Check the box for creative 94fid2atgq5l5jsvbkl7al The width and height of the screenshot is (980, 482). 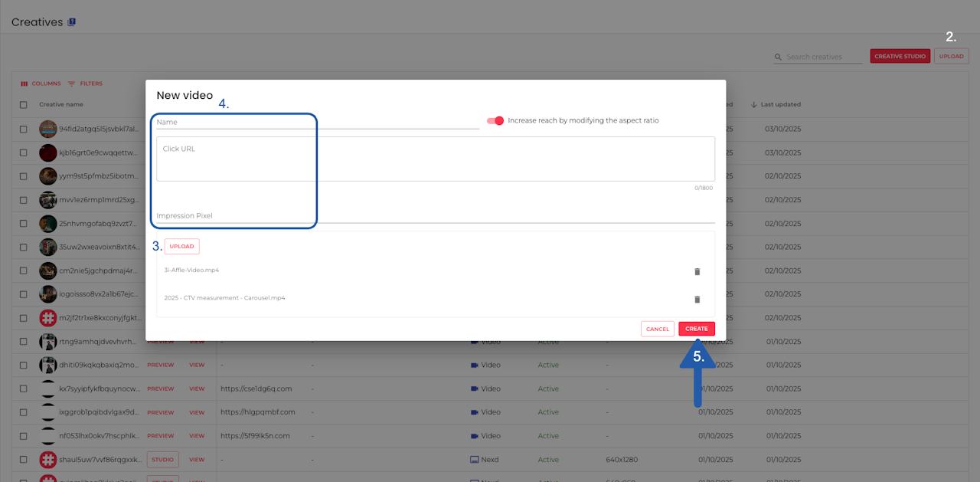click(24, 129)
